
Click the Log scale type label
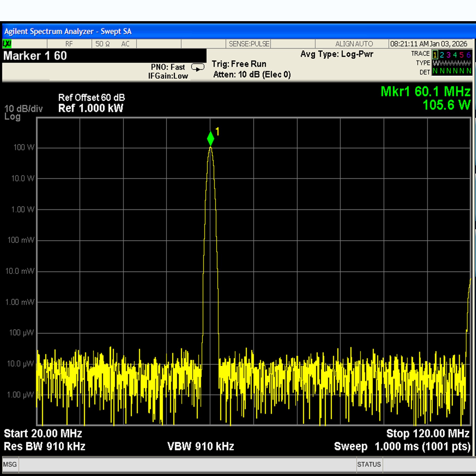[12, 117]
